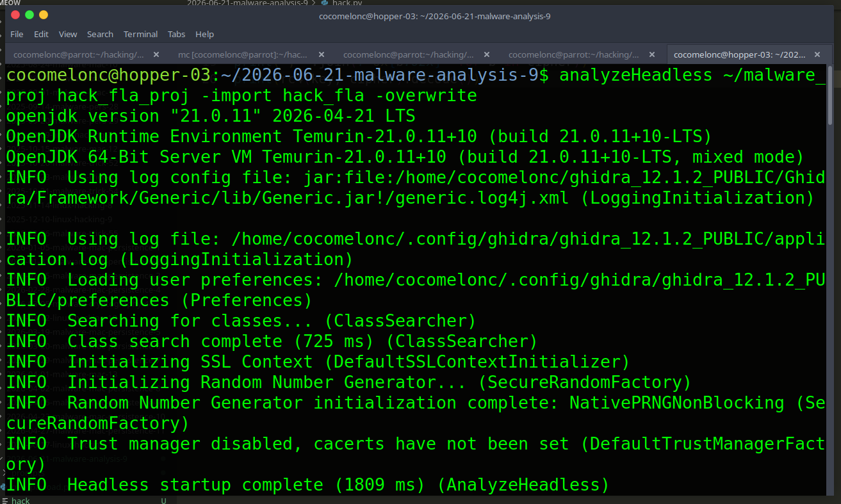Click the "Trust manager disabled" line
This screenshot has width=841, height=504.
pos(415,454)
